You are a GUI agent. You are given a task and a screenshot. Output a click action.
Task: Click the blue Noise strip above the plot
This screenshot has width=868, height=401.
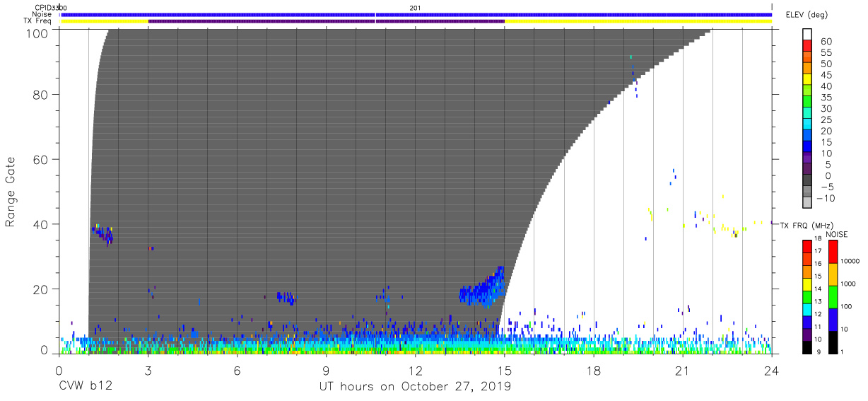click(x=416, y=14)
